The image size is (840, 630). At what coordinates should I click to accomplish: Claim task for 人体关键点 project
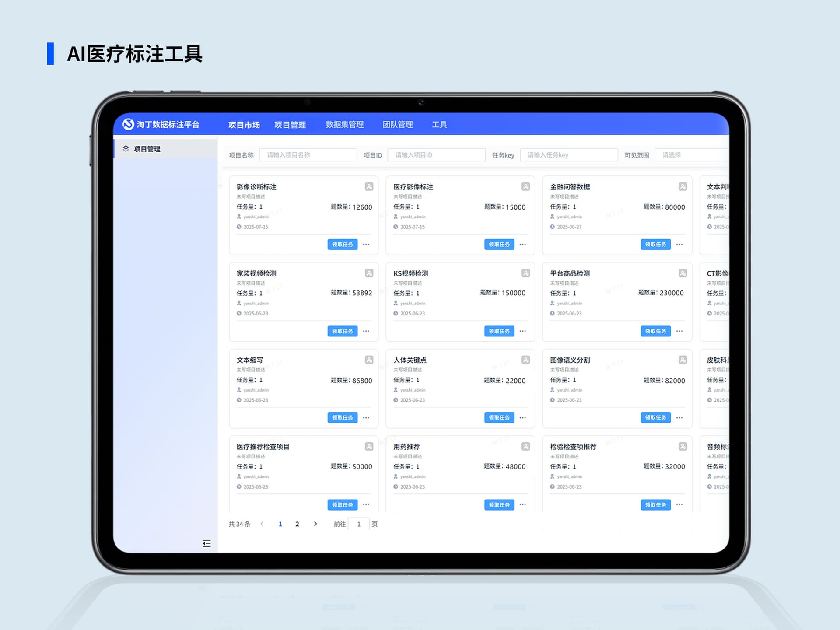499,418
